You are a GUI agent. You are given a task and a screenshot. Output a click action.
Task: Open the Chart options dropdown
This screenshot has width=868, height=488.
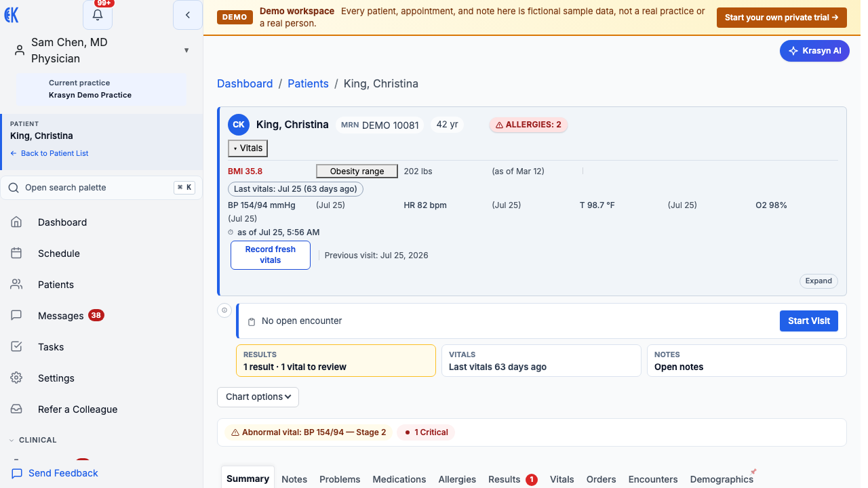[258, 396]
